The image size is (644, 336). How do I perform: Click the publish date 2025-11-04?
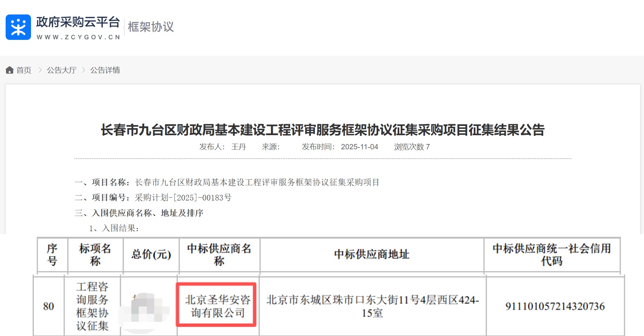(x=359, y=147)
